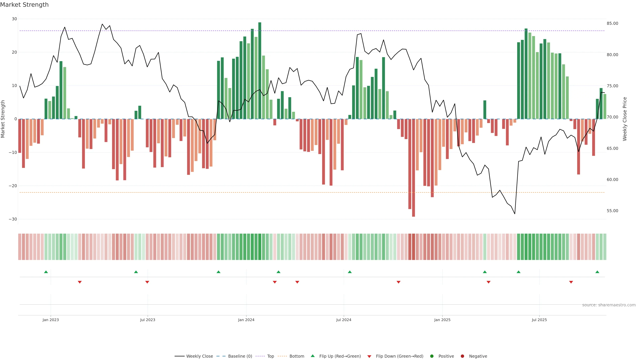
Task: Click the tallest green bar near Jan 2024
Action: pos(260,70)
